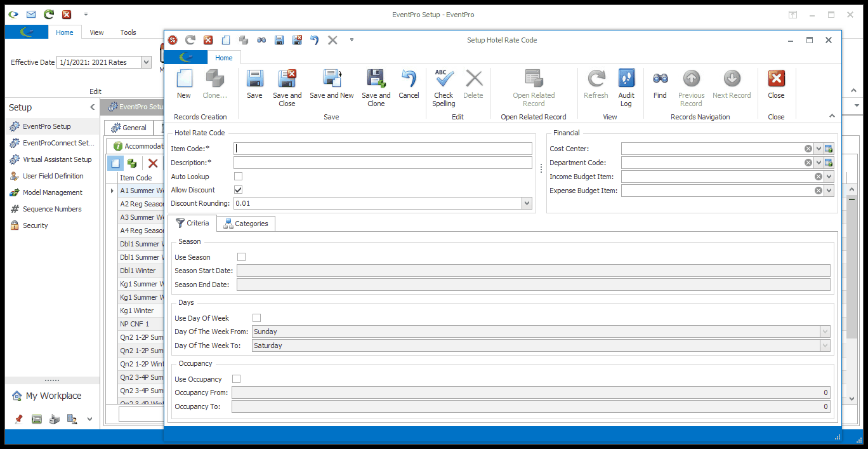Select the Dbl1 Winter row in the grid

click(141, 271)
